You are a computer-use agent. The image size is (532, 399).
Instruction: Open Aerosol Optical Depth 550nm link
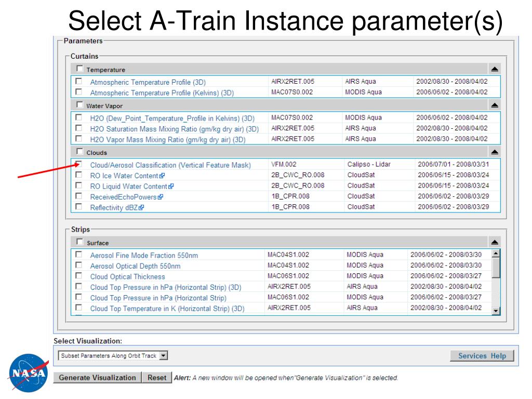[x=136, y=266]
